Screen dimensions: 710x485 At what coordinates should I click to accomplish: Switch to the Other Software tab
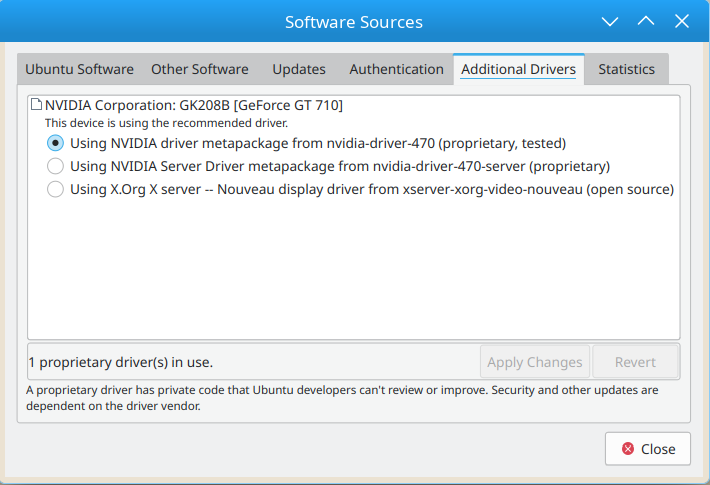[200, 69]
